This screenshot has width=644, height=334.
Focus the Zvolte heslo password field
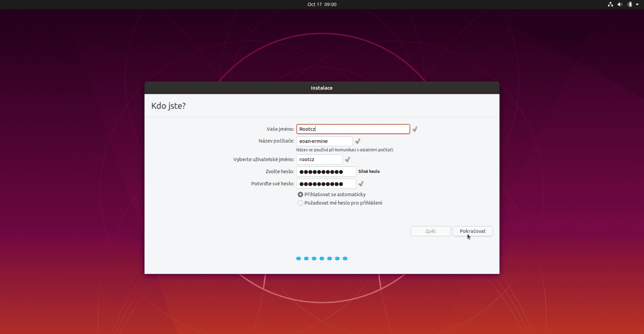click(x=326, y=172)
